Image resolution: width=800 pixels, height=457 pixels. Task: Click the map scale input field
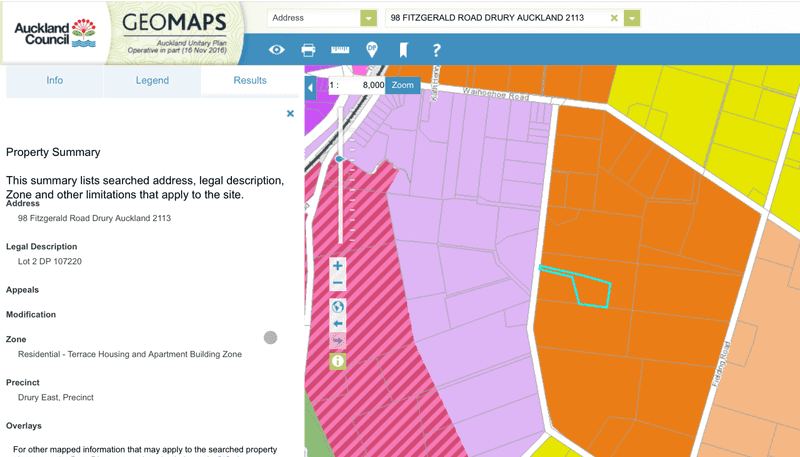[x=357, y=85]
